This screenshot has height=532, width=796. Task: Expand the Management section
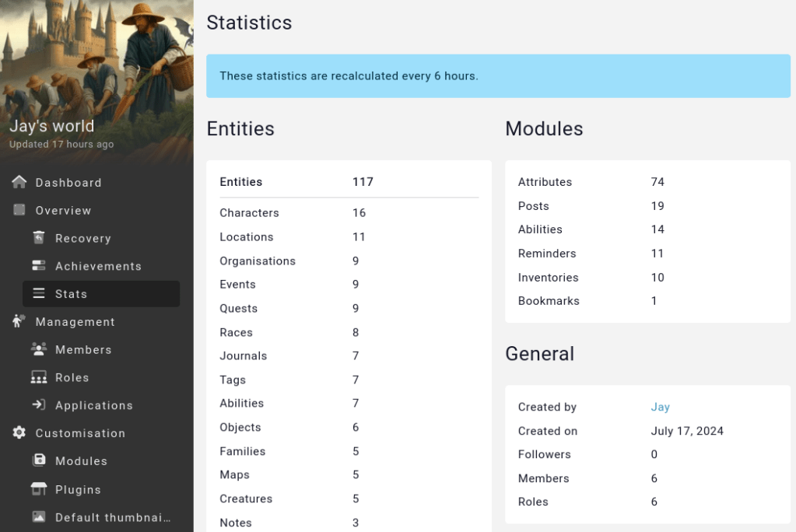[x=75, y=321]
